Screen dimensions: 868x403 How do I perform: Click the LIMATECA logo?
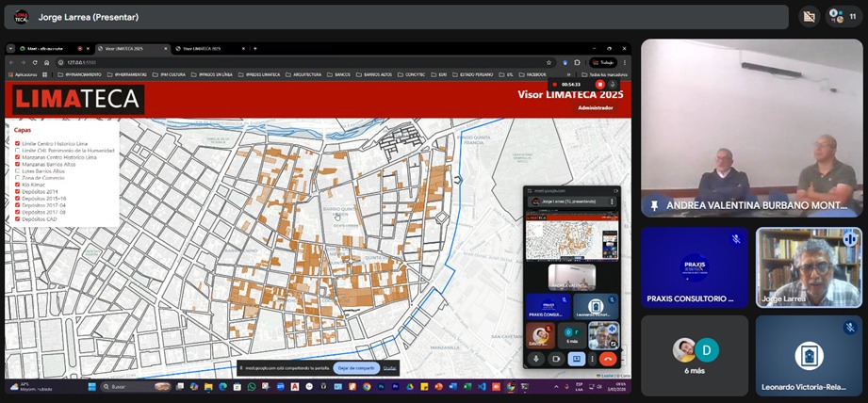tap(78, 100)
